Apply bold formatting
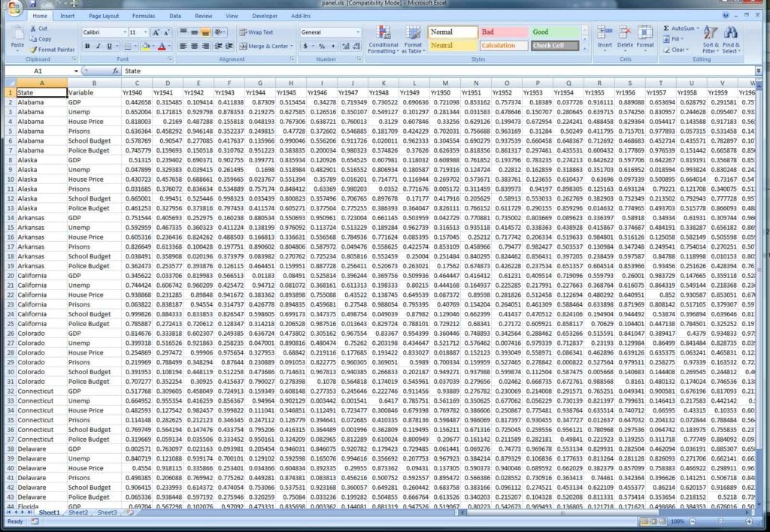Image resolution: width=770 pixels, height=532 pixels. [x=87, y=46]
